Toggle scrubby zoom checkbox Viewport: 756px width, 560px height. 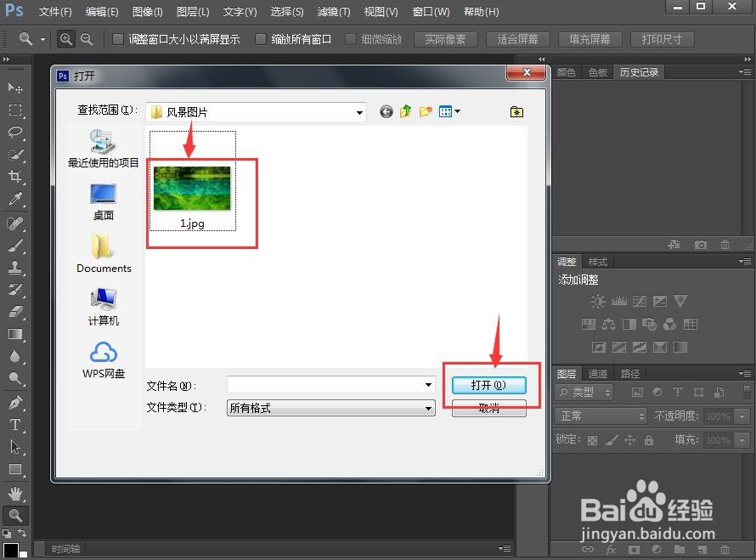(x=351, y=39)
